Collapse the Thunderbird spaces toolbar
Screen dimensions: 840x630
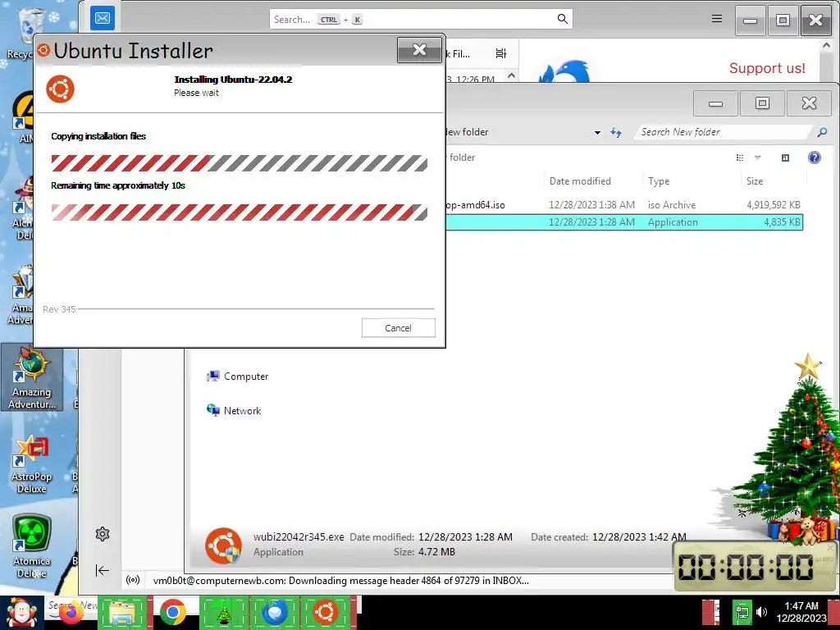(103, 571)
